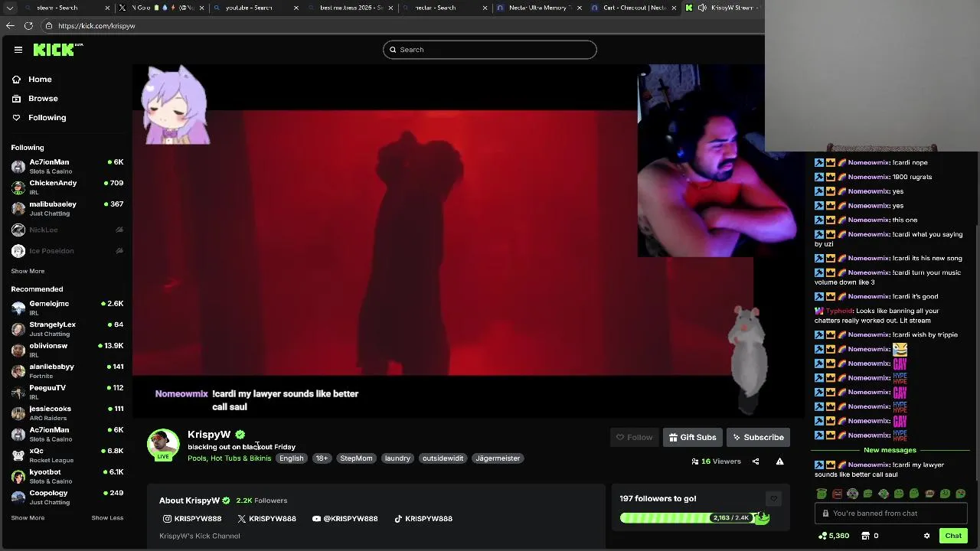Viewport: 980px width, 551px height.
Task: Open Pools, Hot Tubs & Bikinis category
Action: [229, 458]
